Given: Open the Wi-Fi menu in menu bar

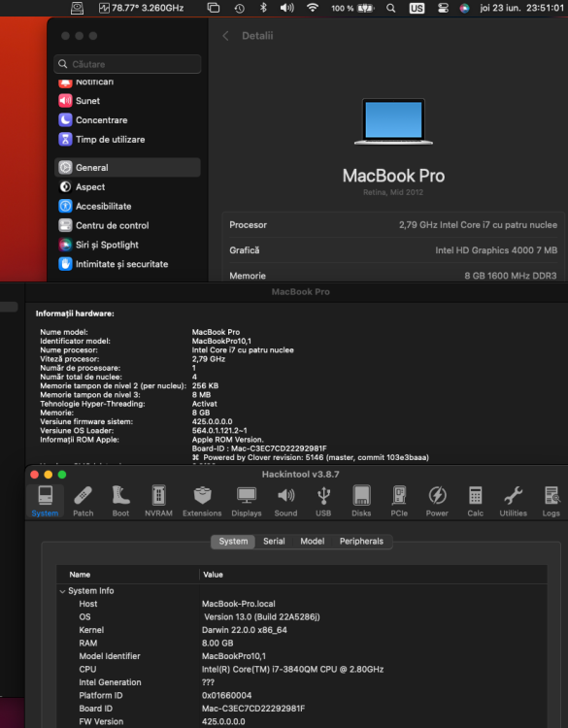Looking at the screenshot, I should point(313,8).
